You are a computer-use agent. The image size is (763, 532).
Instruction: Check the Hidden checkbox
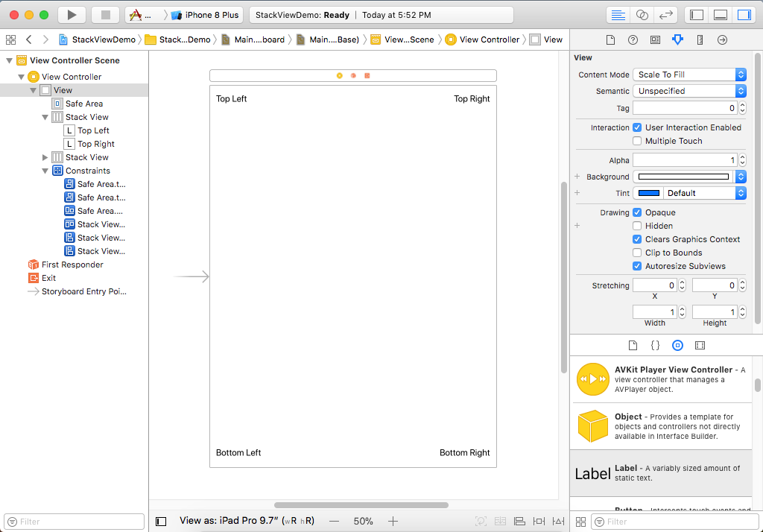click(637, 226)
